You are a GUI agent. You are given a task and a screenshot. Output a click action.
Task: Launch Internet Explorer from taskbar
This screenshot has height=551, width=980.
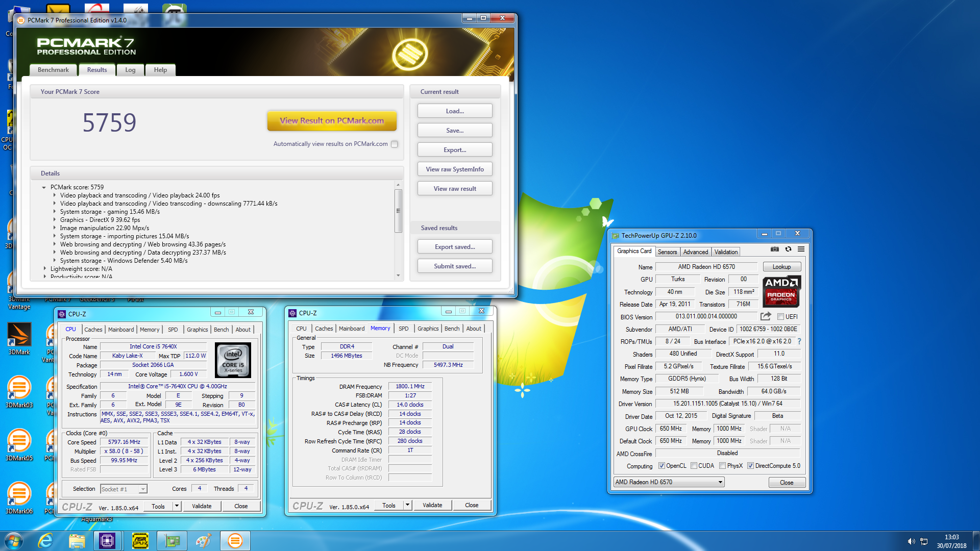coord(45,541)
